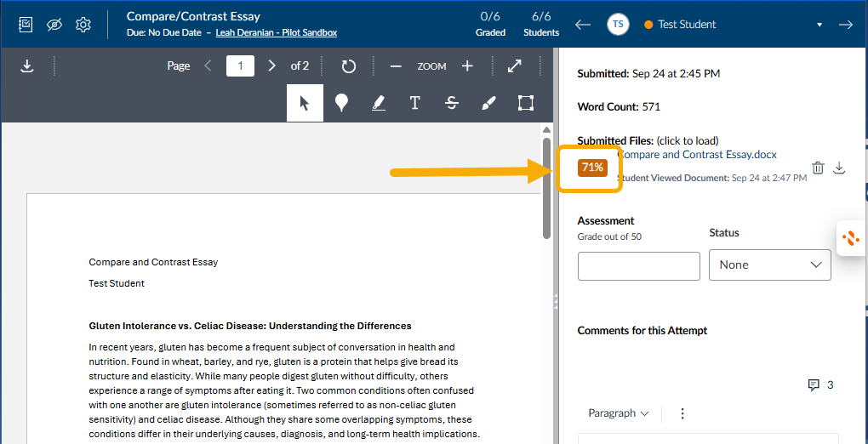
Task: Zoom out with minus button
Action: (395, 66)
